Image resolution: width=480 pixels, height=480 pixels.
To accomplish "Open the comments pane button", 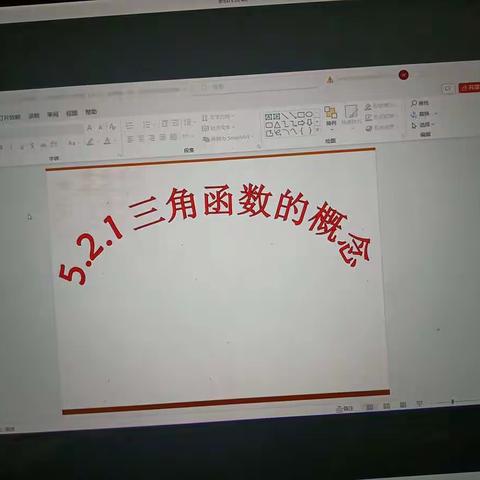I will [x=448, y=89].
